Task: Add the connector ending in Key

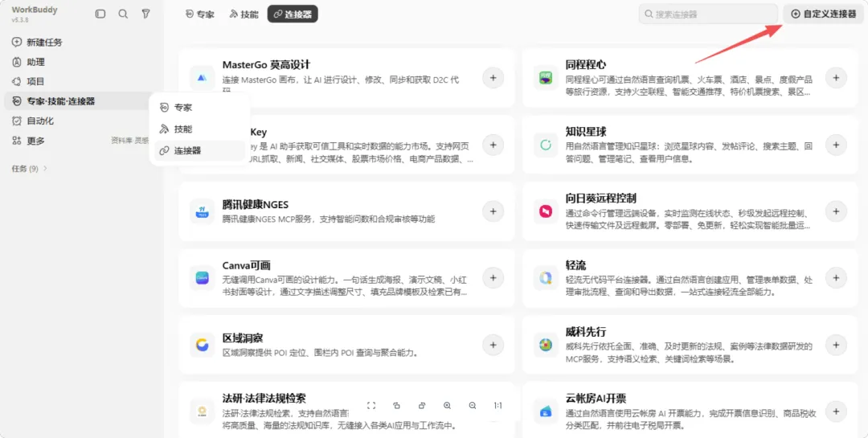Action: click(493, 145)
